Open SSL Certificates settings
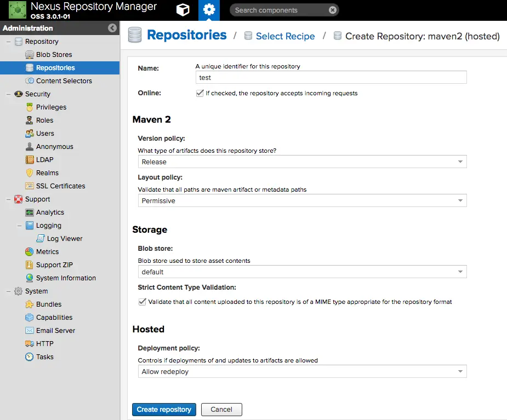The width and height of the screenshot is (507, 420). coord(60,186)
